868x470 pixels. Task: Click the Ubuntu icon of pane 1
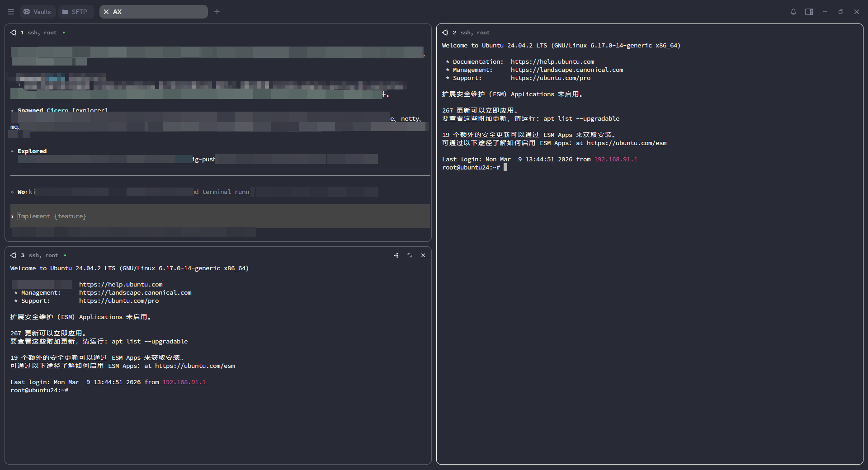click(14, 33)
